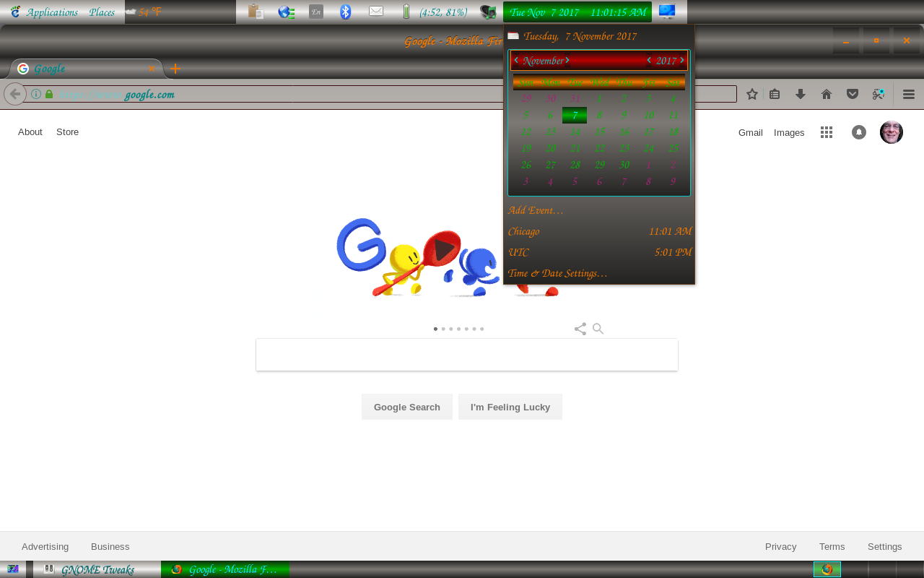Click the green padlock security icon

49,94
